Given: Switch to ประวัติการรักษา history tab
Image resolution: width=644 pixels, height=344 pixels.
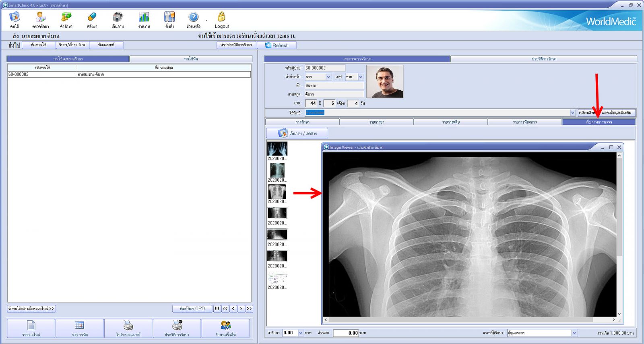Looking at the screenshot, I should pyautogui.click(x=544, y=59).
